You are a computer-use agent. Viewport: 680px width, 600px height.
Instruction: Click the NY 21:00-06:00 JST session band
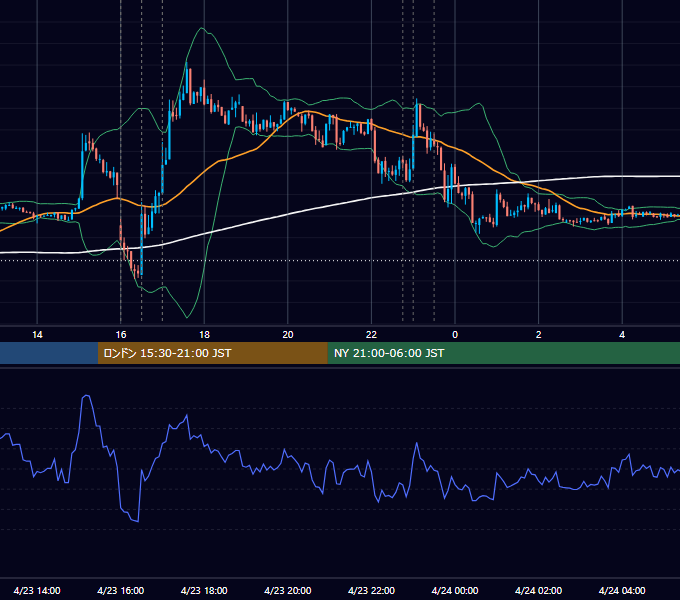503,353
